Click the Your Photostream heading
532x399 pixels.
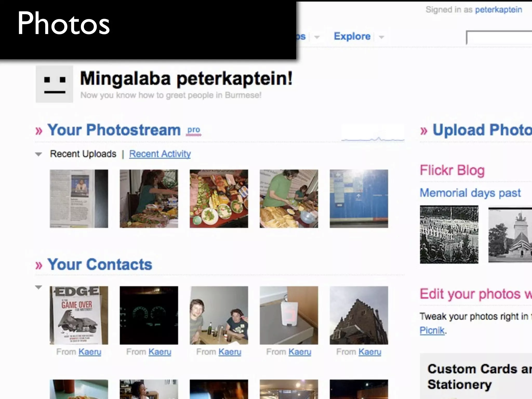point(114,130)
